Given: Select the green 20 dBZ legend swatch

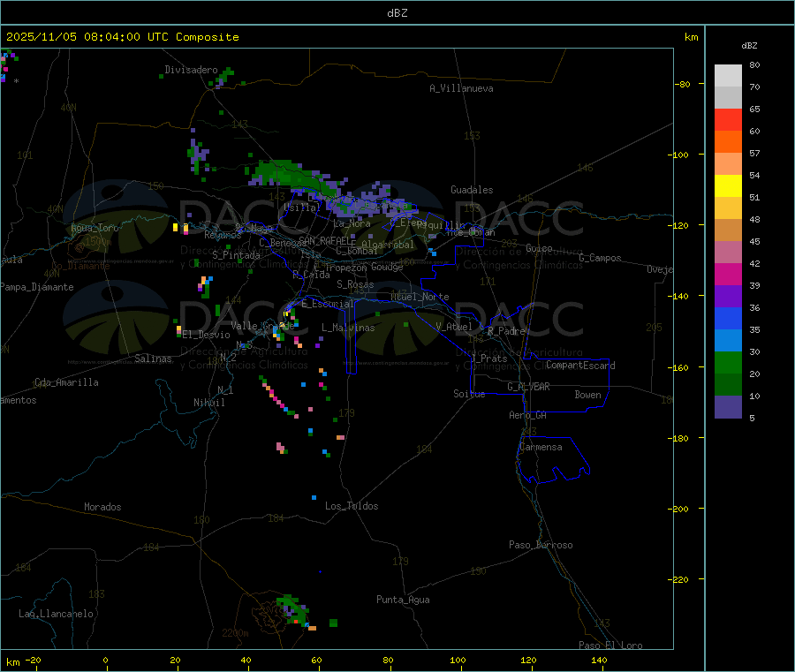Looking at the screenshot, I should pyautogui.click(x=728, y=362).
